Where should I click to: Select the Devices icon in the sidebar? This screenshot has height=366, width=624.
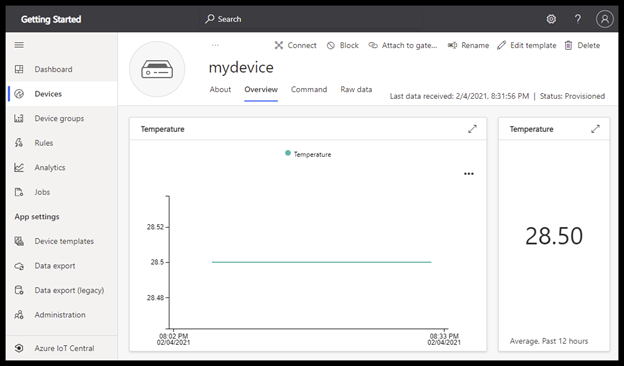click(x=19, y=94)
